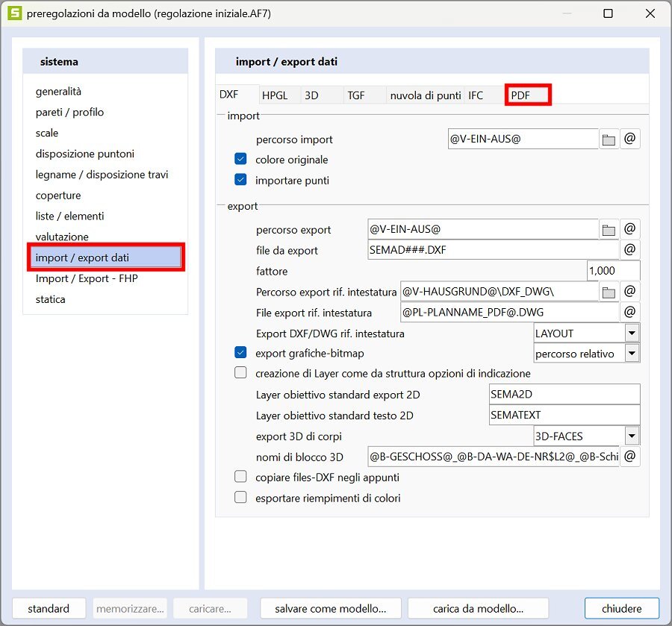The width and height of the screenshot is (672, 626).
Task: Open the nuvola di punti tab
Action: (x=426, y=96)
